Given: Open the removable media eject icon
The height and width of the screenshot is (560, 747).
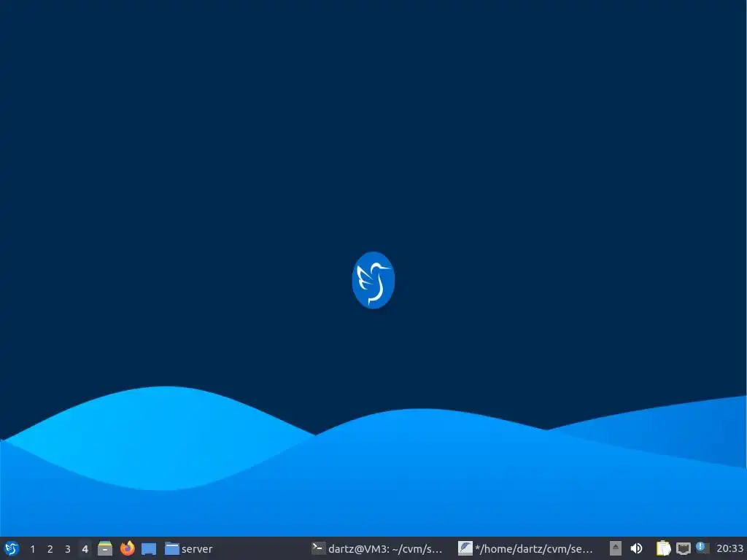Looking at the screenshot, I should (616, 548).
